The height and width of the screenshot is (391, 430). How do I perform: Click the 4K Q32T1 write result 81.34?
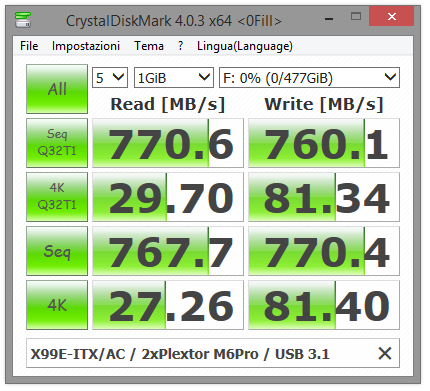point(324,197)
